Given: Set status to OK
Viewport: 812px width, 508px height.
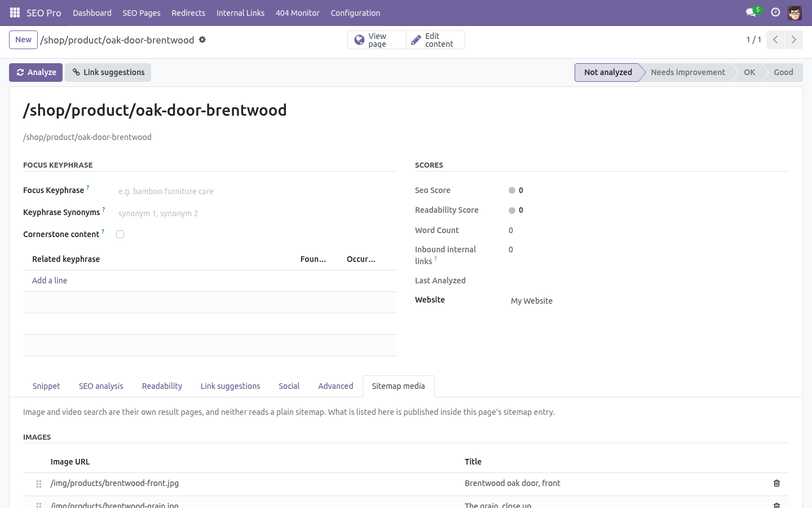Looking at the screenshot, I should point(749,72).
